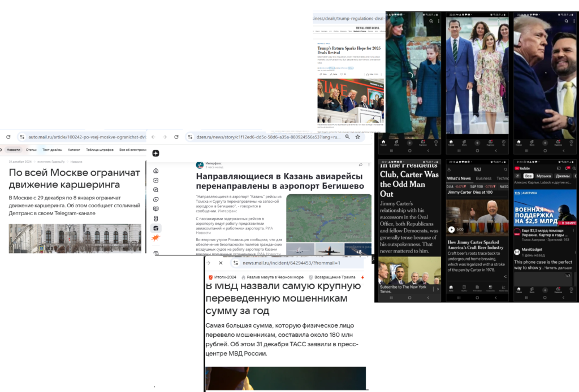Click the Dzen logo above sidebar
Viewport: 579px width, 392px height.
point(156,153)
